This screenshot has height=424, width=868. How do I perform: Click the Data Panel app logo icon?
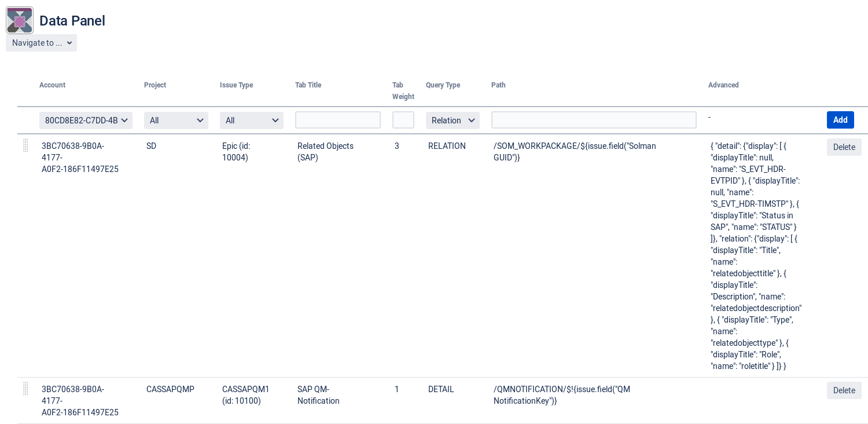pos(20,20)
